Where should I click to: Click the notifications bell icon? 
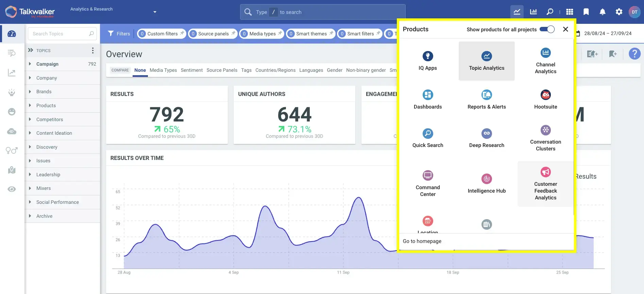click(x=602, y=12)
